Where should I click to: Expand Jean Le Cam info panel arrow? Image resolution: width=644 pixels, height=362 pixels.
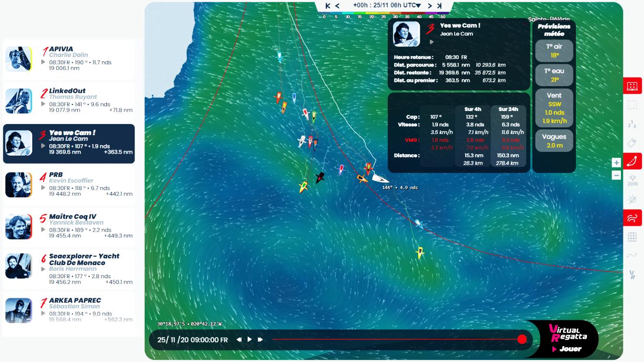pyautogui.click(x=432, y=42)
